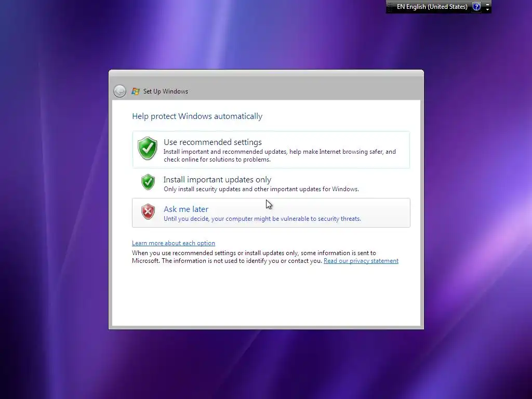Open language bar help question mark
The height and width of the screenshot is (399, 532).
coord(477,7)
